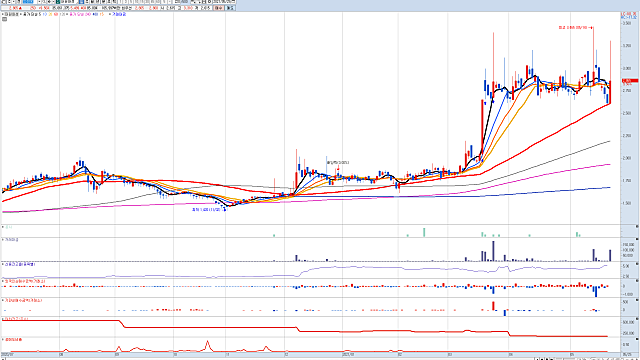Click the highlighted stock code input field

point(28,2)
